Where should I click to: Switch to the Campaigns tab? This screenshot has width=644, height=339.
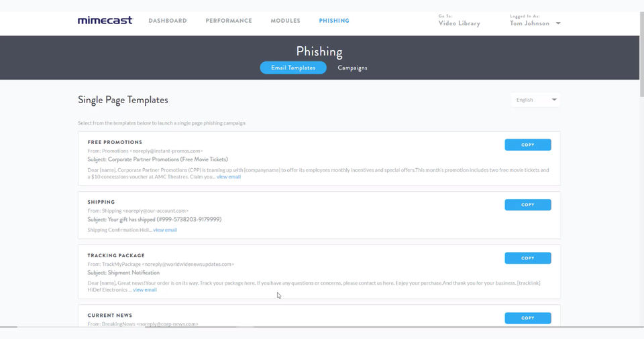coord(352,68)
